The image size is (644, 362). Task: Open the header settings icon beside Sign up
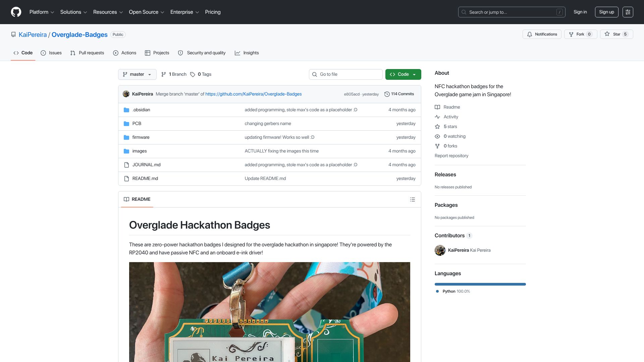click(x=628, y=12)
